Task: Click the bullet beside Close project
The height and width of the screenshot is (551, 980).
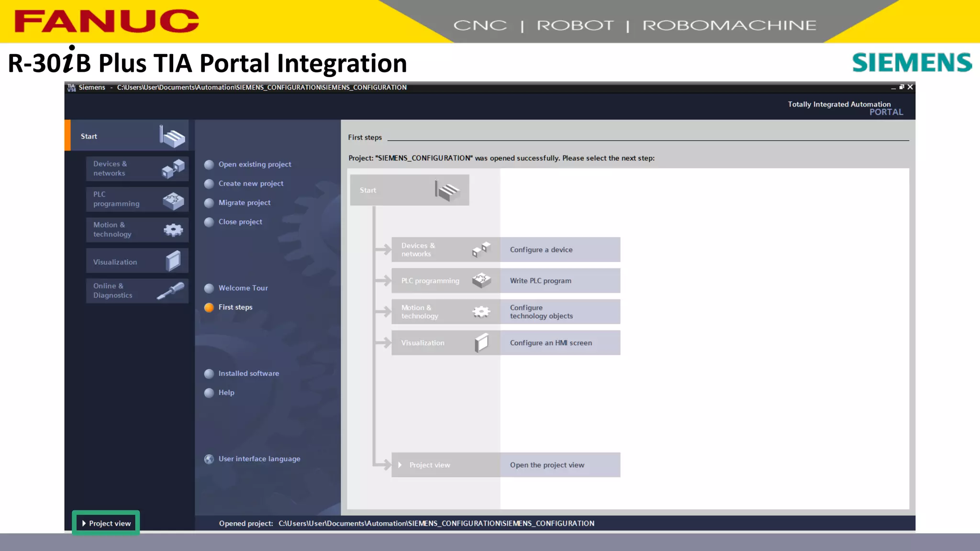Action: tap(209, 222)
